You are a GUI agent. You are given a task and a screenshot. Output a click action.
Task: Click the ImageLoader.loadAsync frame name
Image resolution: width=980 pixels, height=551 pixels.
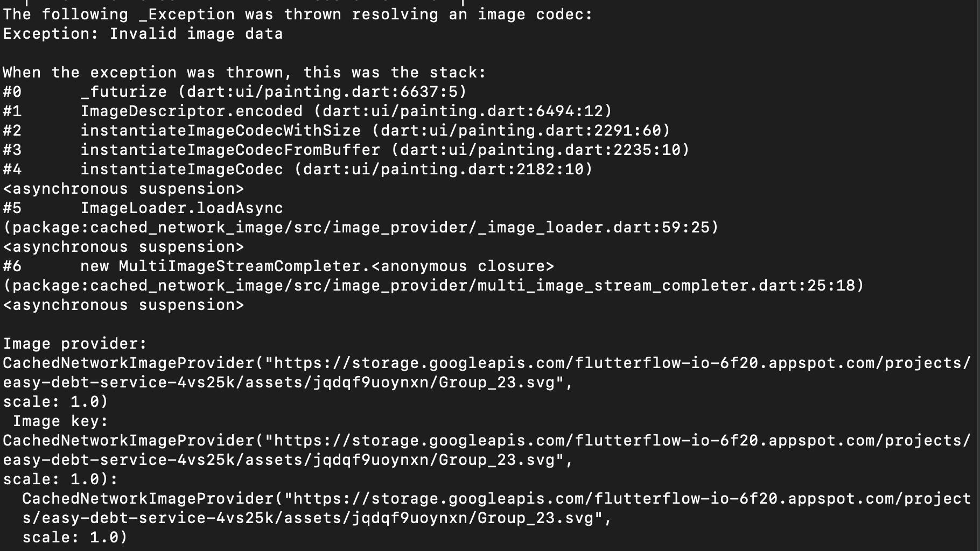point(181,208)
